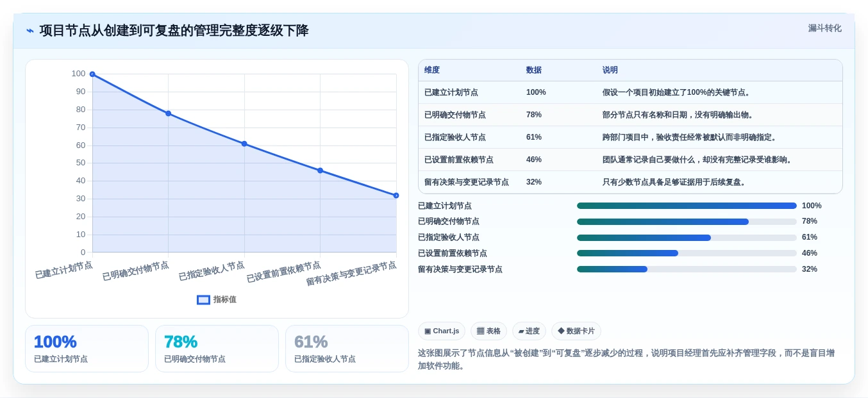This screenshot has height=398, width=868.
Task: Click the panel title 项目节点从创建到可复盘
Action: pyautogui.click(x=174, y=31)
